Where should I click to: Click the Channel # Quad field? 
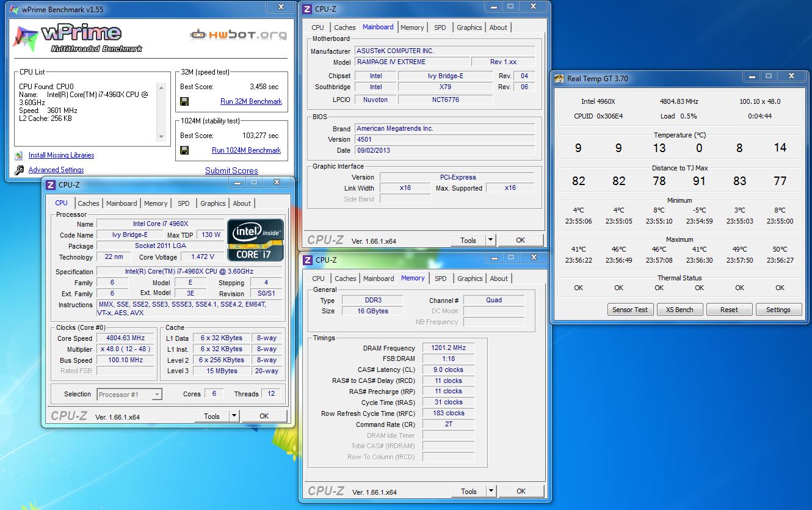coord(494,300)
